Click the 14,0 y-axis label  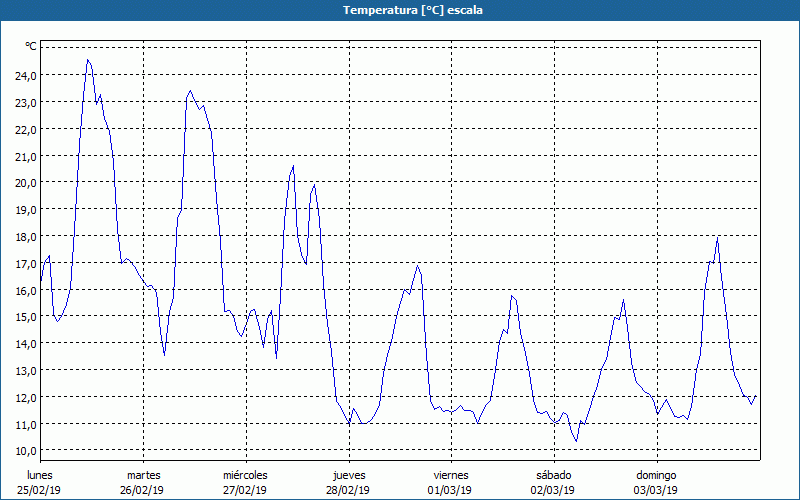(26, 343)
